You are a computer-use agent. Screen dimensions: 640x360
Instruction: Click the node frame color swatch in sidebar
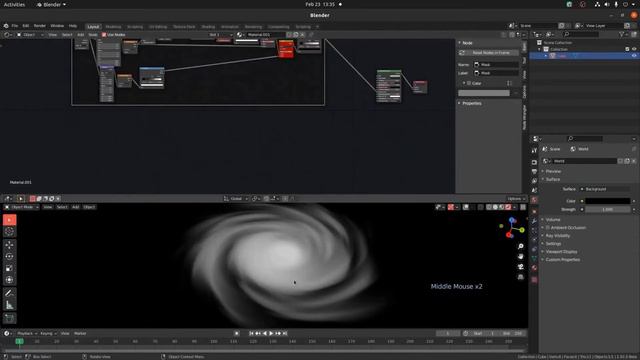(484, 93)
